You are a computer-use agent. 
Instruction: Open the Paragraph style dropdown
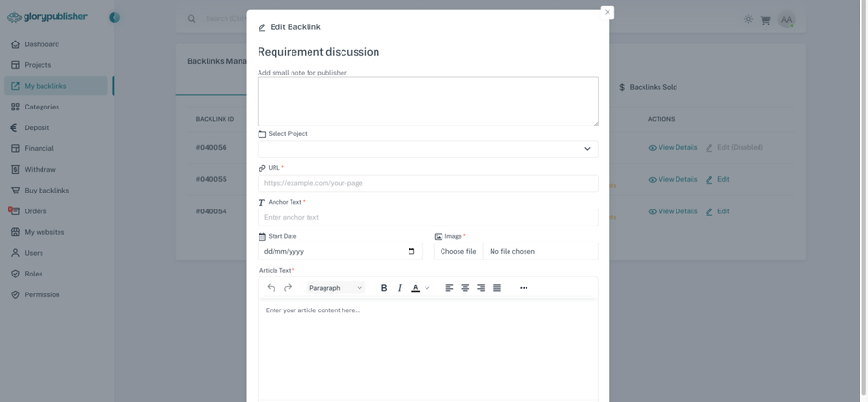336,288
